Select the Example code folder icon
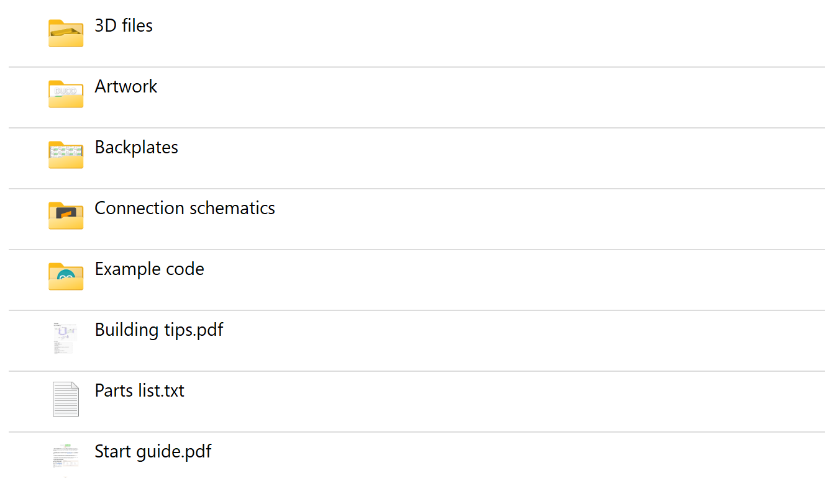This screenshot has height=504, width=825. (66, 276)
